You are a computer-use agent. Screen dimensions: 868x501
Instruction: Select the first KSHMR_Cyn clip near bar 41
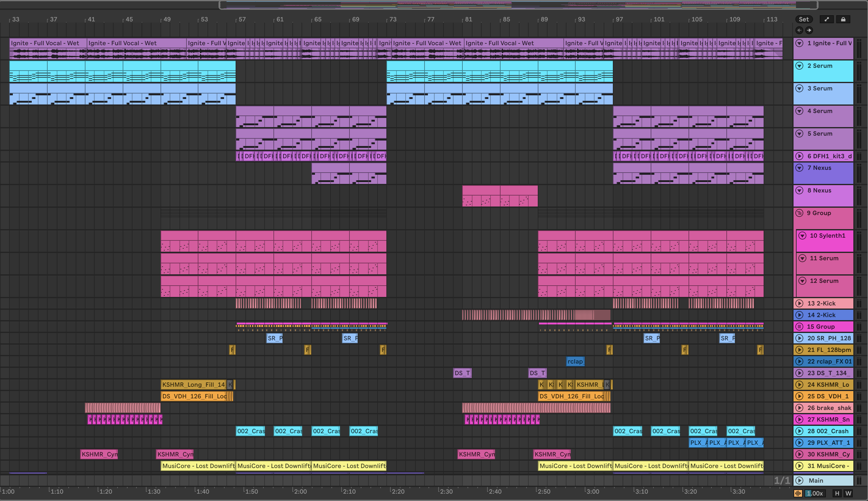99,454
